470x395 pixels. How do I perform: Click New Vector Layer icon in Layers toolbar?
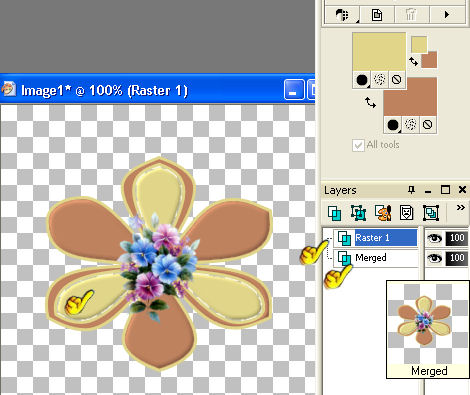(x=358, y=213)
